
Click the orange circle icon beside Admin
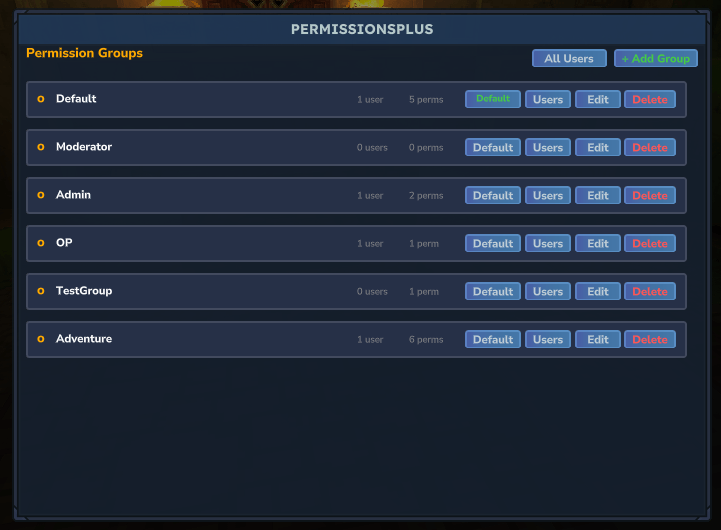coord(41,195)
